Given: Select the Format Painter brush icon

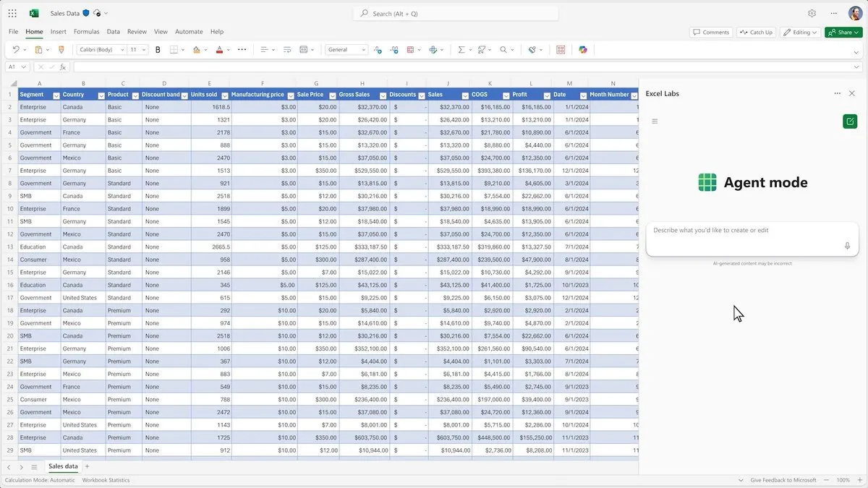Looking at the screenshot, I should coord(61,49).
